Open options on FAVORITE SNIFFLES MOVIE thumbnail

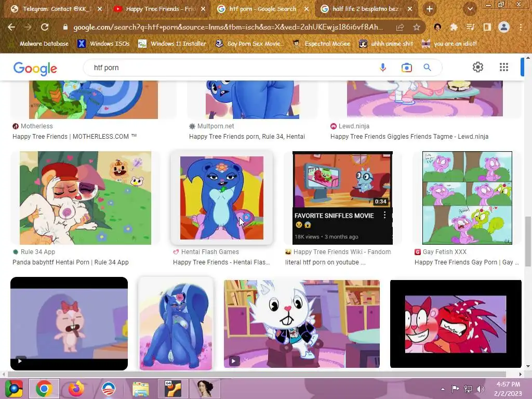[384, 215]
